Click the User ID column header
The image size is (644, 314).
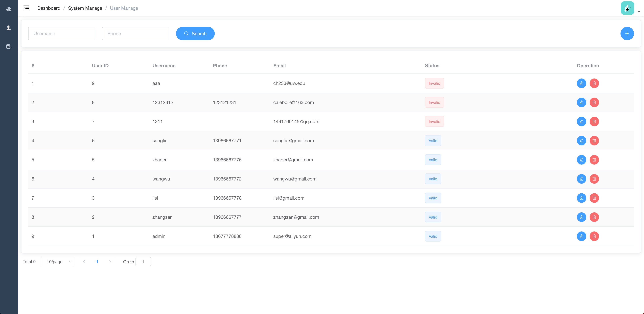[100, 66]
